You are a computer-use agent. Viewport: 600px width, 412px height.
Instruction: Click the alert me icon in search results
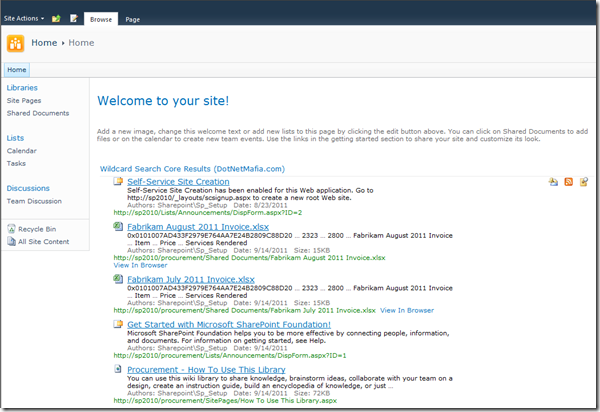coord(553,182)
